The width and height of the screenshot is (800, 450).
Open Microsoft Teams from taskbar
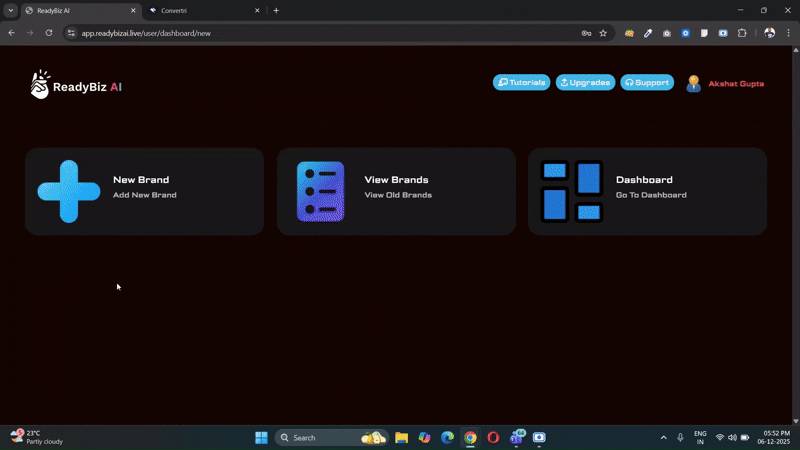tap(517, 438)
